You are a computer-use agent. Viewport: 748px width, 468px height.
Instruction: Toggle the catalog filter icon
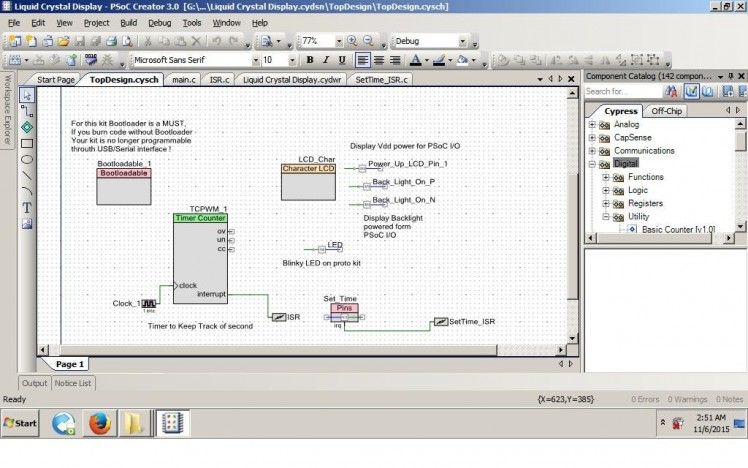click(691, 91)
